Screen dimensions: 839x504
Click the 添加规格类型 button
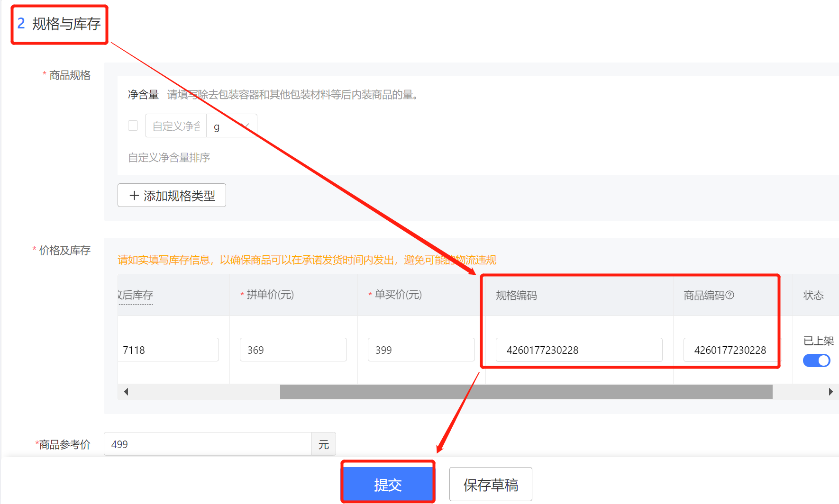[172, 195]
